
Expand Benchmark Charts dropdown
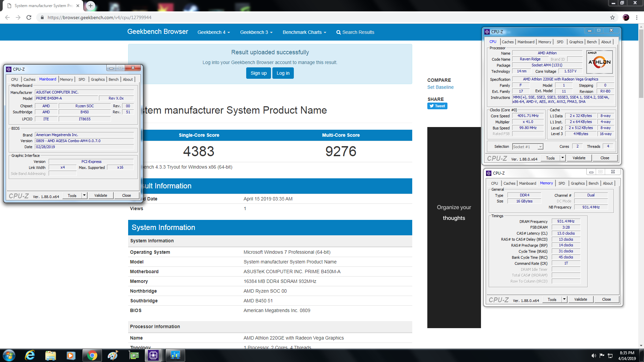(x=304, y=32)
